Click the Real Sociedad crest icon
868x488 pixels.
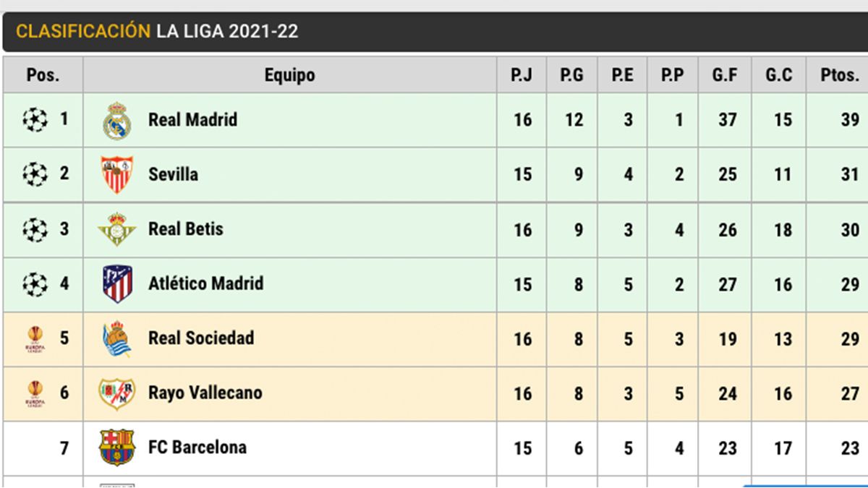116,338
